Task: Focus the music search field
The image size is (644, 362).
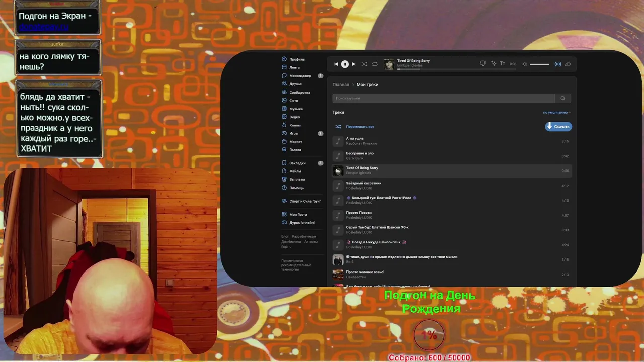Action: [443, 98]
